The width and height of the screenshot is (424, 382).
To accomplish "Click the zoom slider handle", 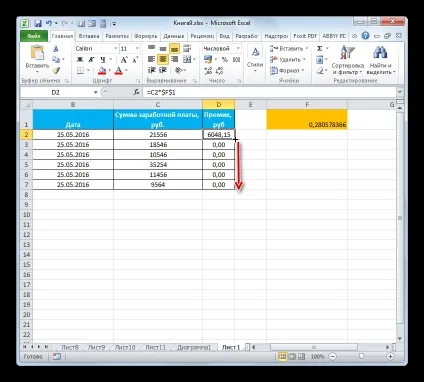I will (361, 357).
